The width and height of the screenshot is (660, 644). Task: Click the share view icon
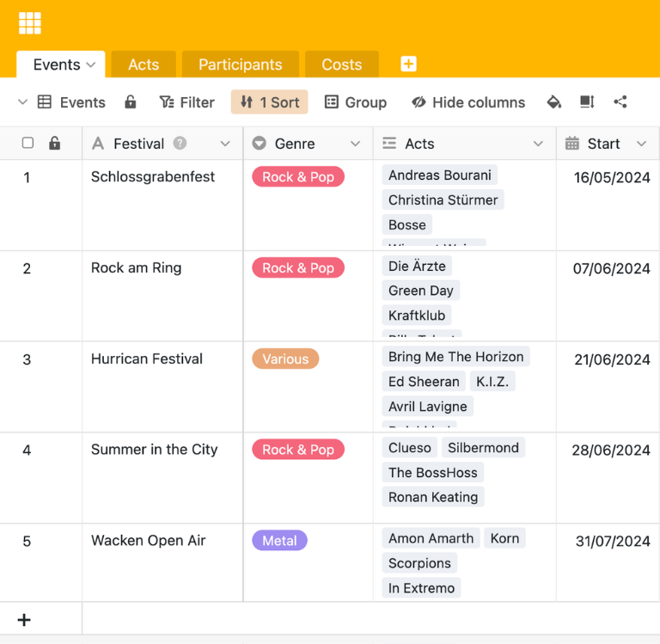pyautogui.click(x=620, y=102)
